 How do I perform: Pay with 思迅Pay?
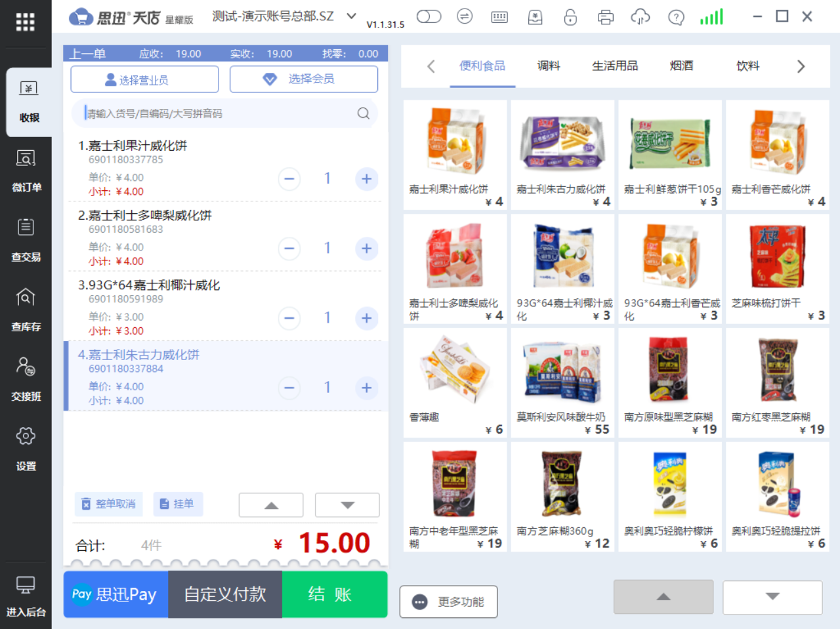[115, 594]
